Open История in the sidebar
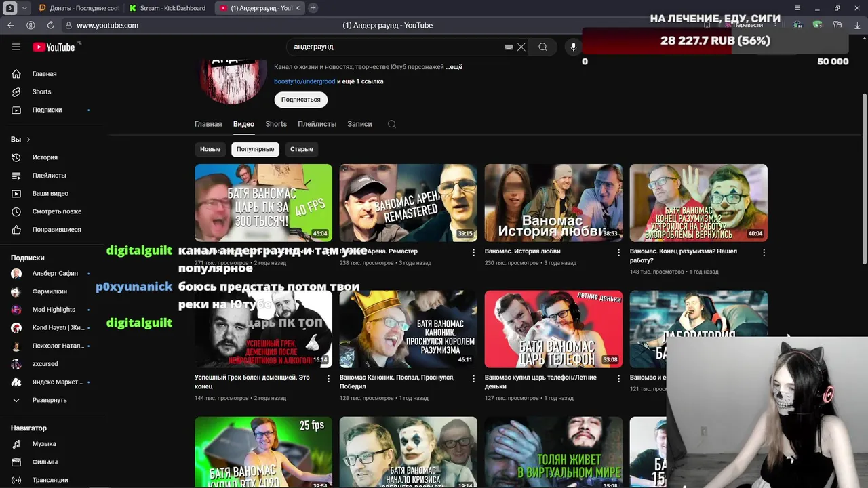This screenshot has width=868, height=488. [45, 157]
